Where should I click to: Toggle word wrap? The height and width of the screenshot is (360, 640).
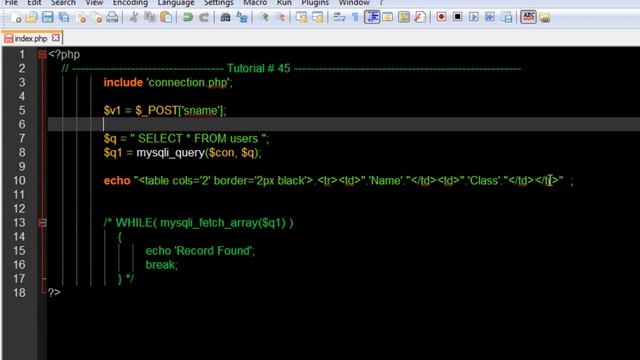(339, 18)
